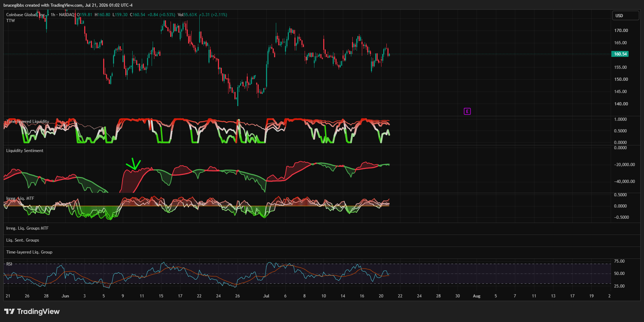644x322 pixels.
Task: Click the 1.0000 liquidity scale label
Action: 620,119
